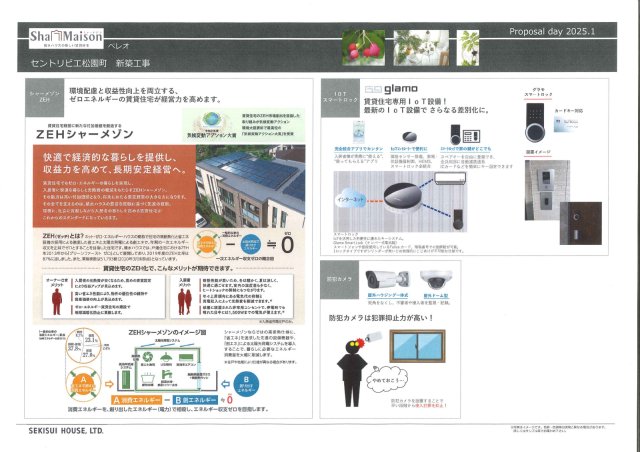
Task: Open the Glamo smart lock product photo
Action: click(x=537, y=122)
